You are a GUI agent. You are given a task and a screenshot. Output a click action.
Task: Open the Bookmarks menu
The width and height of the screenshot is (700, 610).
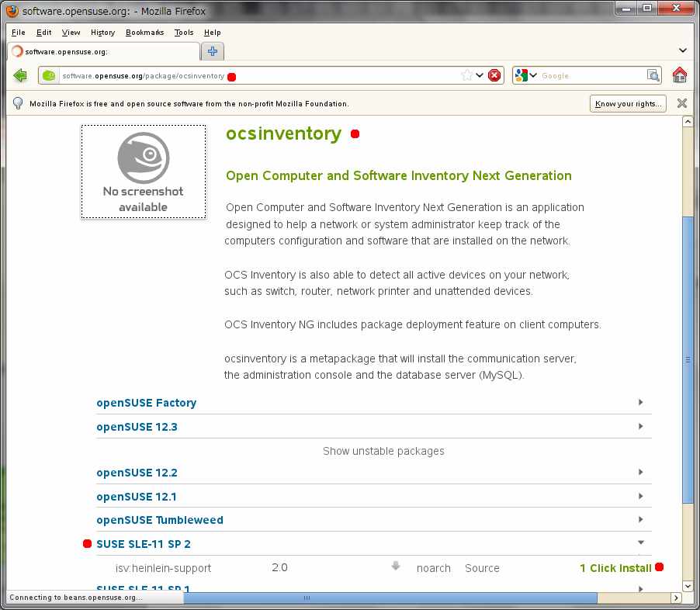point(144,33)
